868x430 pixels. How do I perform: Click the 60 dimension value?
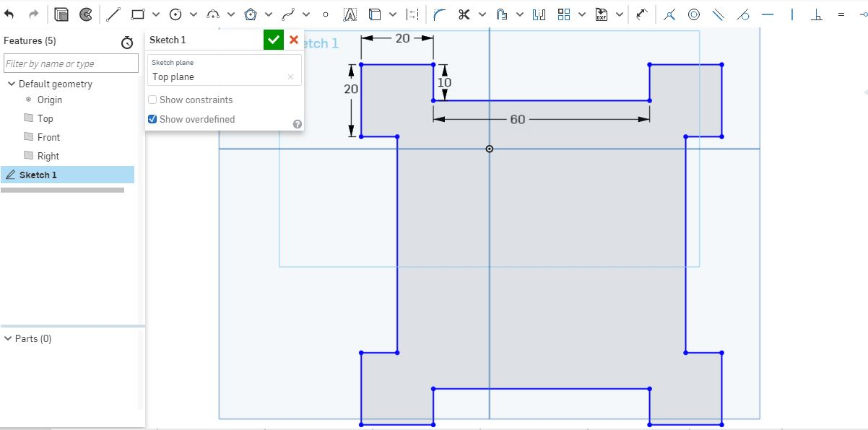click(x=518, y=119)
